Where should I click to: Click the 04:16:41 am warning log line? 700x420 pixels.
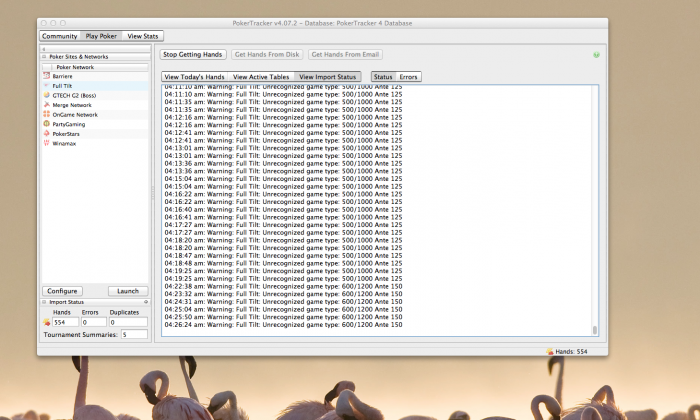point(283,217)
